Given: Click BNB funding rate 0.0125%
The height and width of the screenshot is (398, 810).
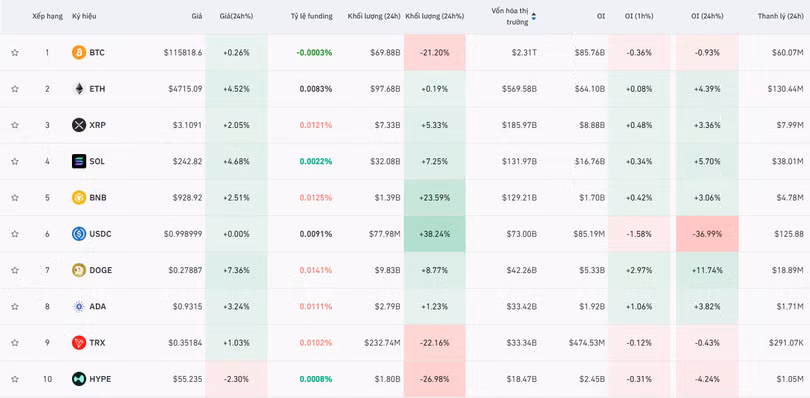Looking at the screenshot, I should click(x=316, y=197).
